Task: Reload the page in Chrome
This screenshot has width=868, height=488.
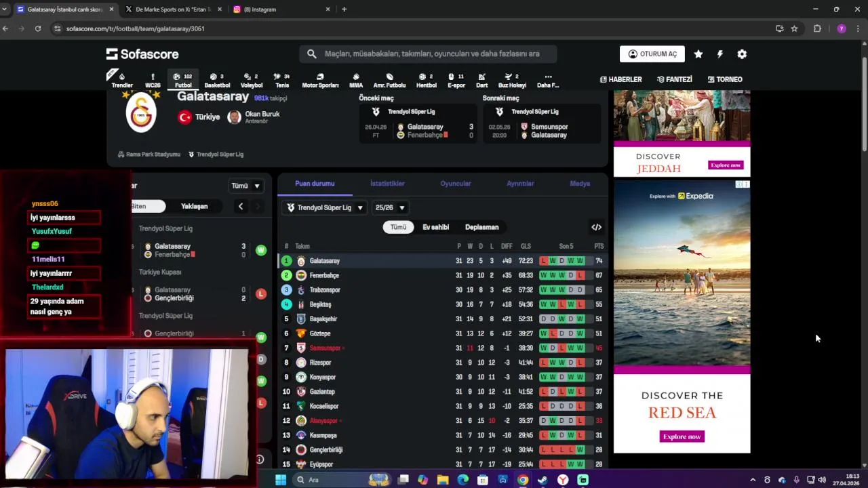Action: pos(38,28)
